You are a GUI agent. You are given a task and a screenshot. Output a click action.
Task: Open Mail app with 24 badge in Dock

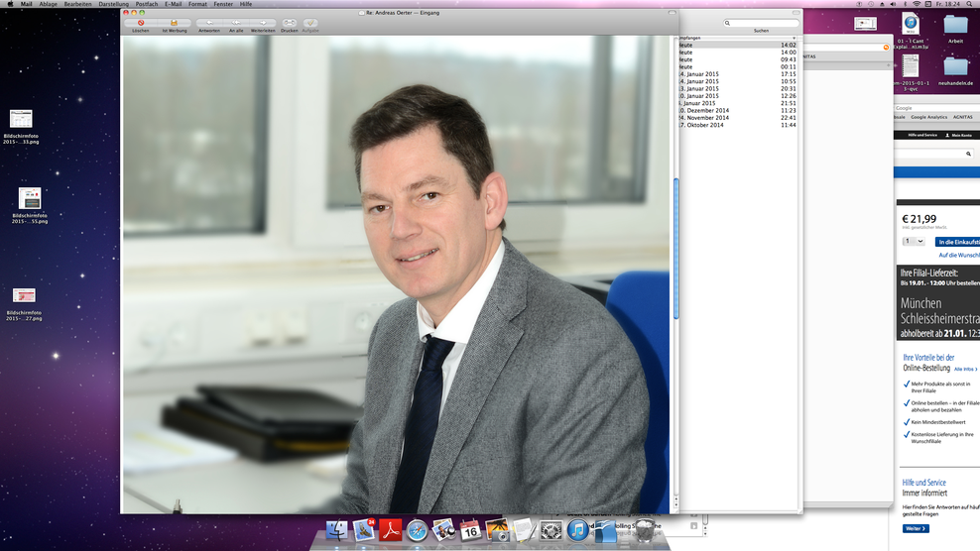tap(364, 530)
